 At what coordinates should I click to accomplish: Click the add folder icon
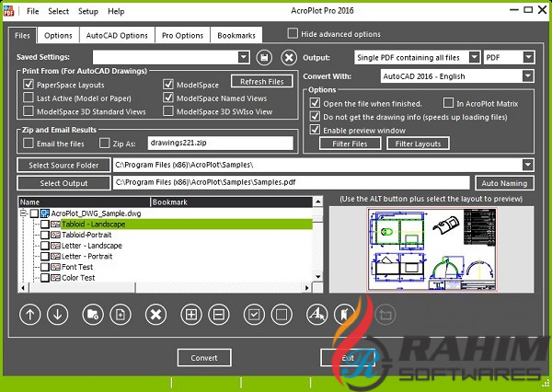point(93,315)
